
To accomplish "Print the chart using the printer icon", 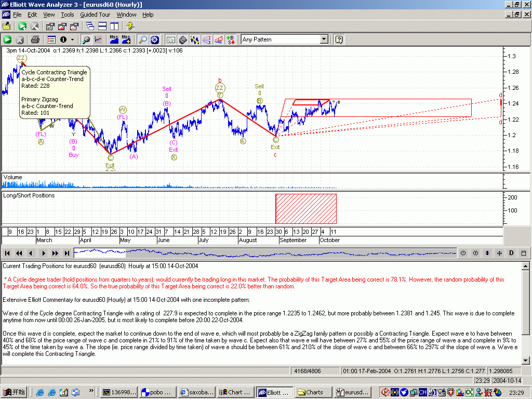I will 35,39.
